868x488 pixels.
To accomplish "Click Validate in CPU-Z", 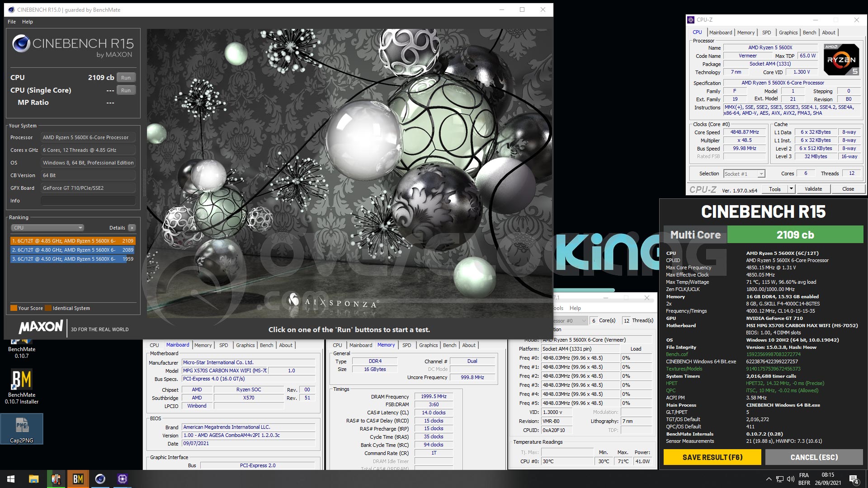I will click(813, 189).
